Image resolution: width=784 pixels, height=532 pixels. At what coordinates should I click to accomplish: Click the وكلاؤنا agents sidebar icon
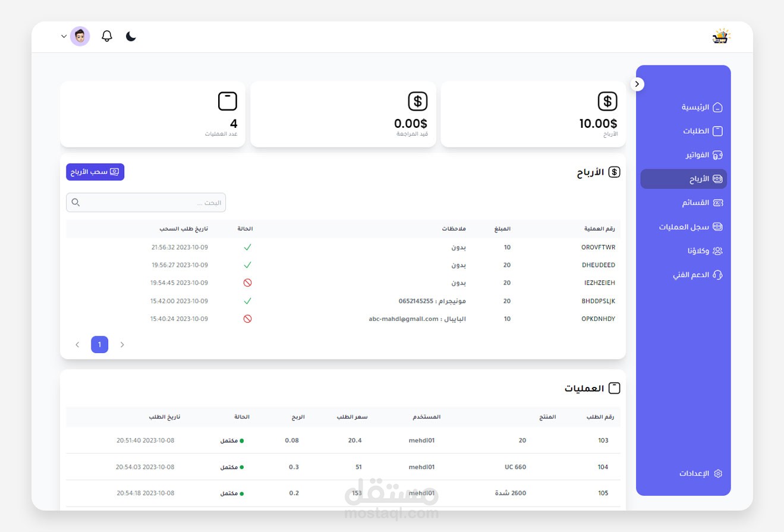tap(717, 251)
